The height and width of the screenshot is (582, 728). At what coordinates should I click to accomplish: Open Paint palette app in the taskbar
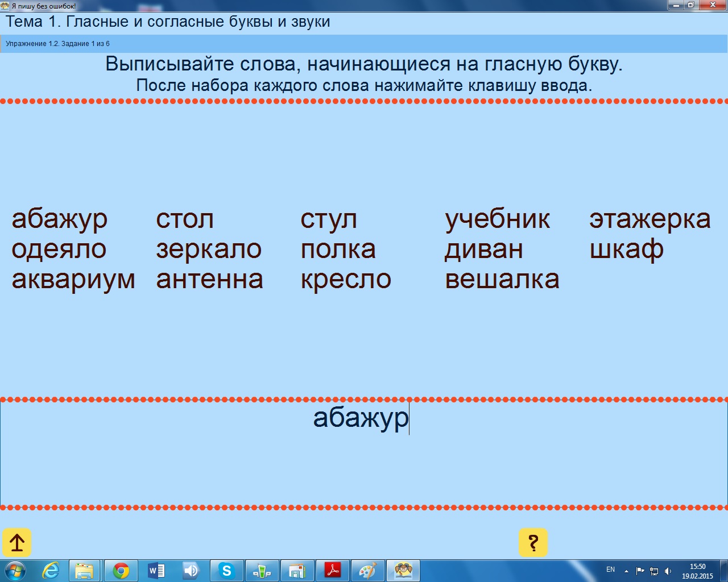click(367, 571)
